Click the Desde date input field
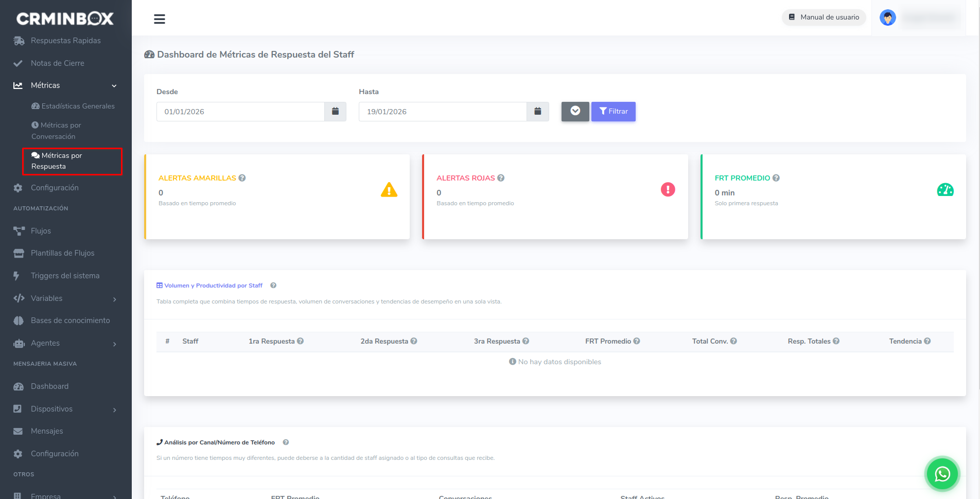 tap(240, 112)
